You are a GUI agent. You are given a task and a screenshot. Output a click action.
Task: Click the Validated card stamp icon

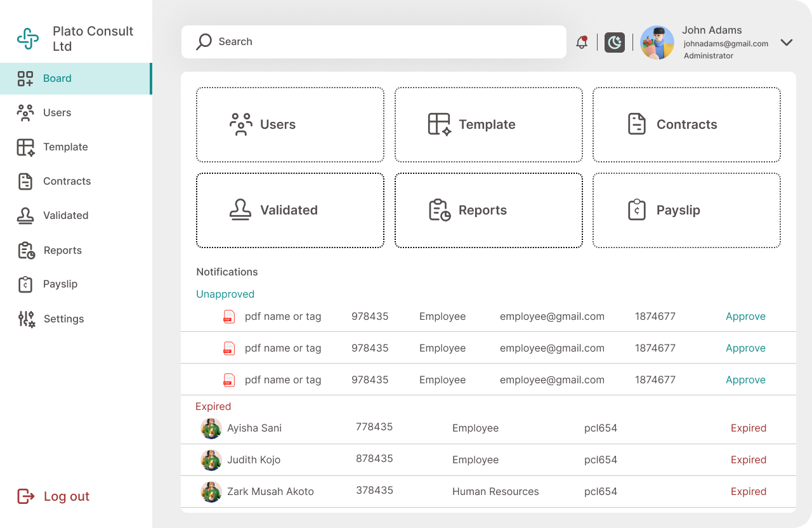pos(240,210)
